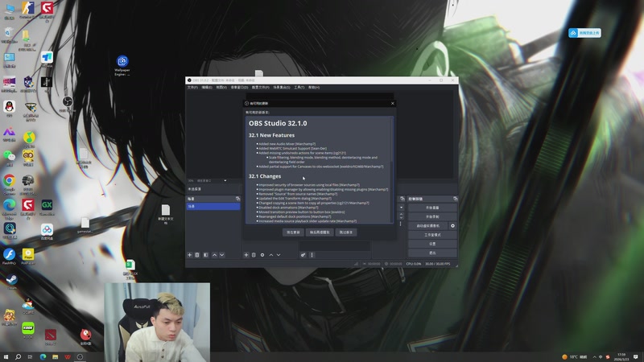Move scene up arrow in Scenes toolbar
The width and height of the screenshot is (644, 362).
pyautogui.click(x=214, y=255)
